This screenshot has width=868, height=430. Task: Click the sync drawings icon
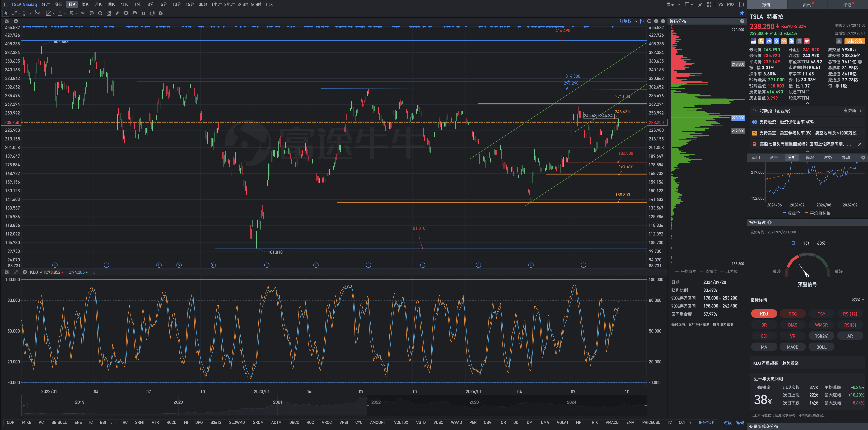(152, 13)
